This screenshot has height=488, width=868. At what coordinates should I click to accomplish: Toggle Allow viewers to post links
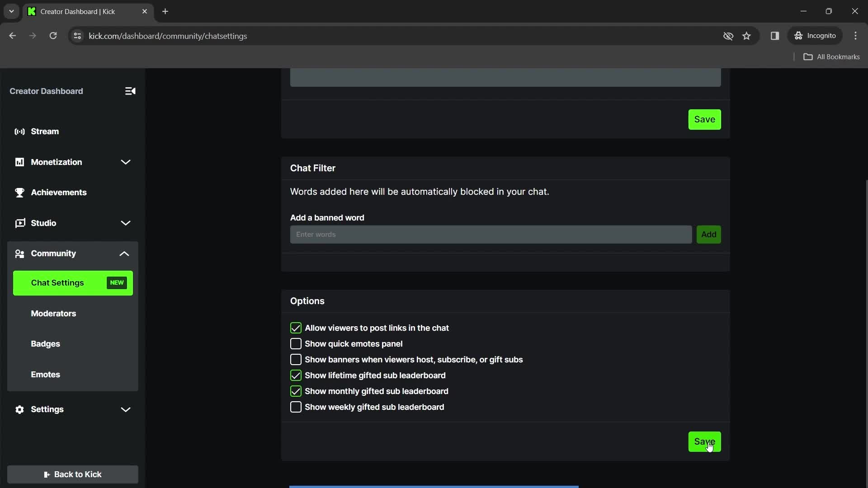pyautogui.click(x=296, y=328)
